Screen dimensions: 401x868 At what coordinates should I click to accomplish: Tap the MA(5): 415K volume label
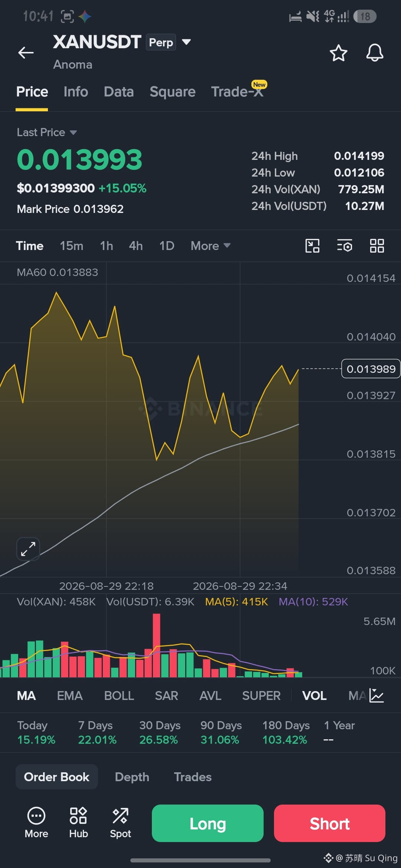(237, 602)
